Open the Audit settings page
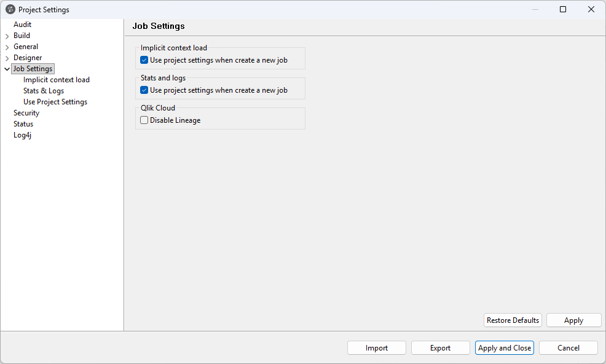The height and width of the screenshot is (364, 606). click(x=22, y=24)
